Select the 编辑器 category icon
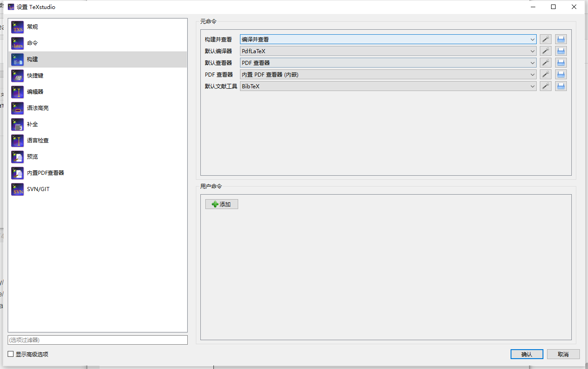588x369 pixels. 18,92
